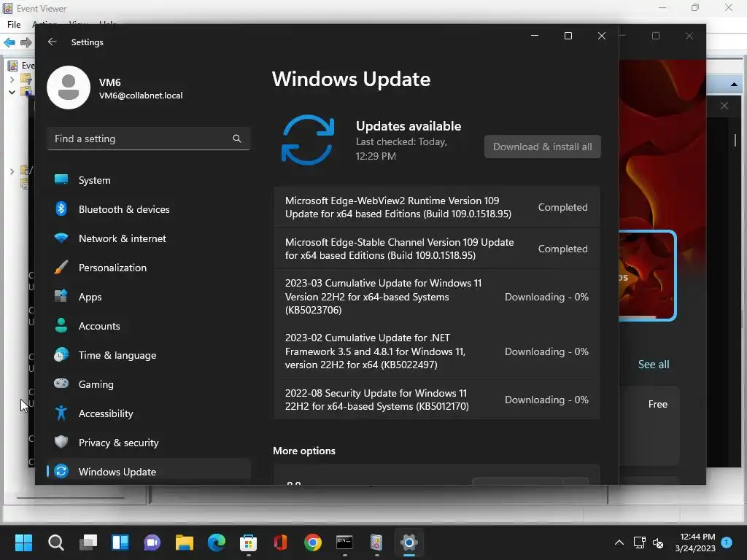Click 2023-02 .NET Framework KB5022497 row
Viewport: 747px width, 560px height.
click(x=437, y=351)
